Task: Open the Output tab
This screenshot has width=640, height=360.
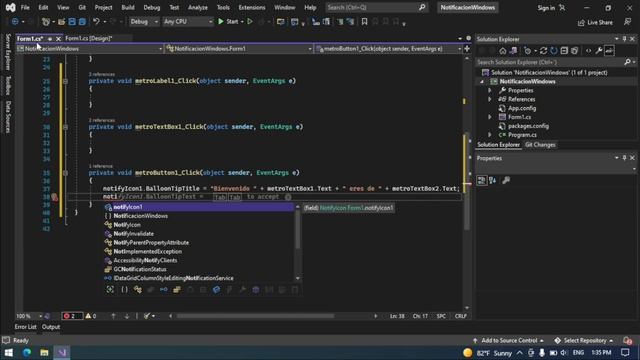Action: click(51, 327)
